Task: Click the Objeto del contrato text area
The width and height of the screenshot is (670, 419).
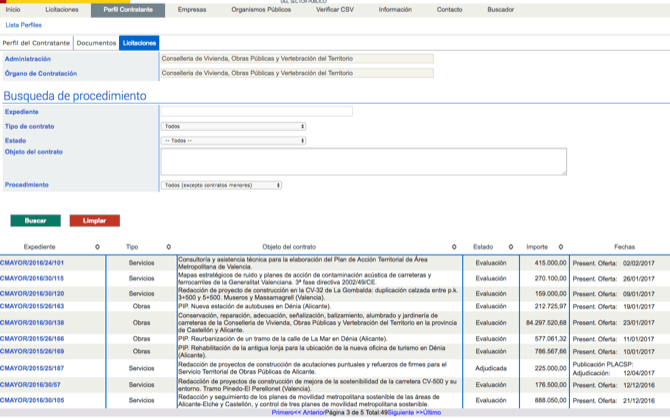Action: pyautogui.click(x=364, y=161)
